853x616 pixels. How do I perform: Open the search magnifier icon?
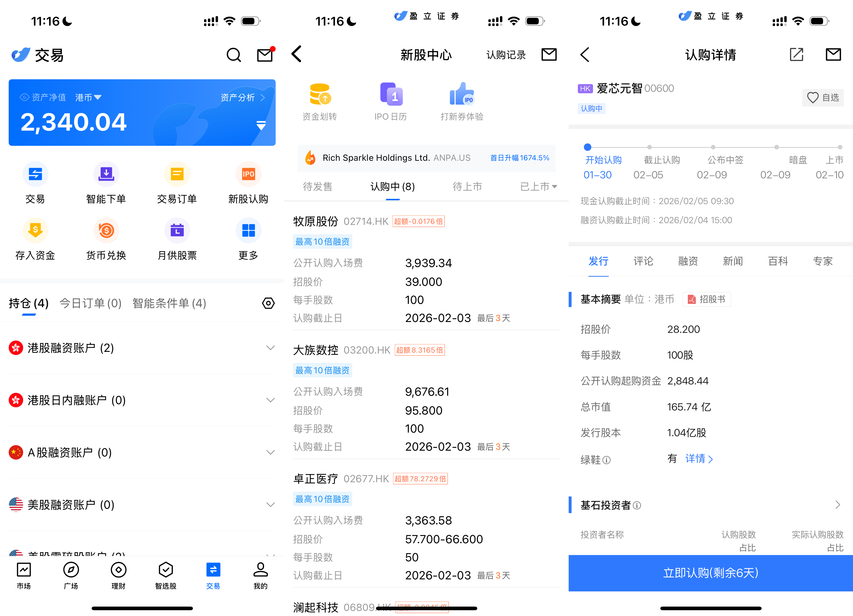233,55
